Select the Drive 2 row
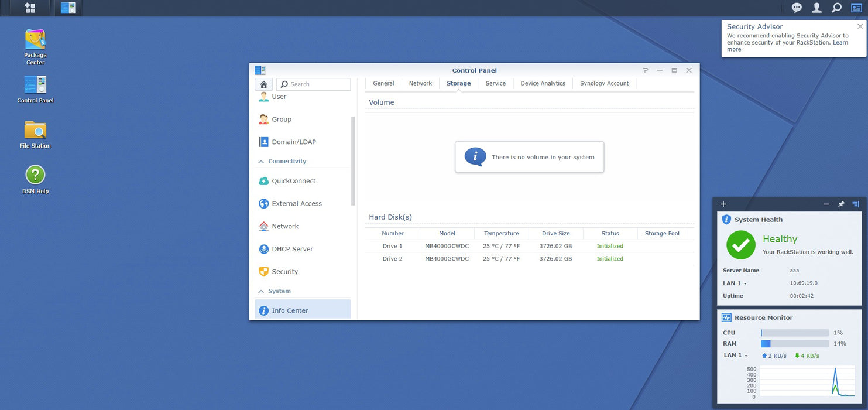868x410 pixels. (530, 259)
